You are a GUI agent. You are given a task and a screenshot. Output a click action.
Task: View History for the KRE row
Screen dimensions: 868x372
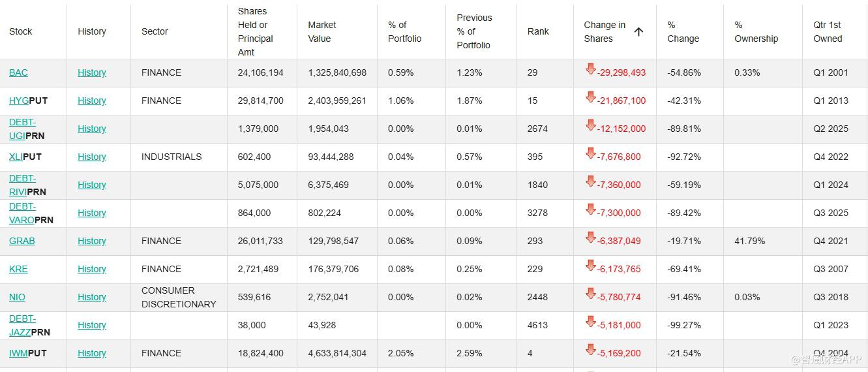click(x=92, y=269)
